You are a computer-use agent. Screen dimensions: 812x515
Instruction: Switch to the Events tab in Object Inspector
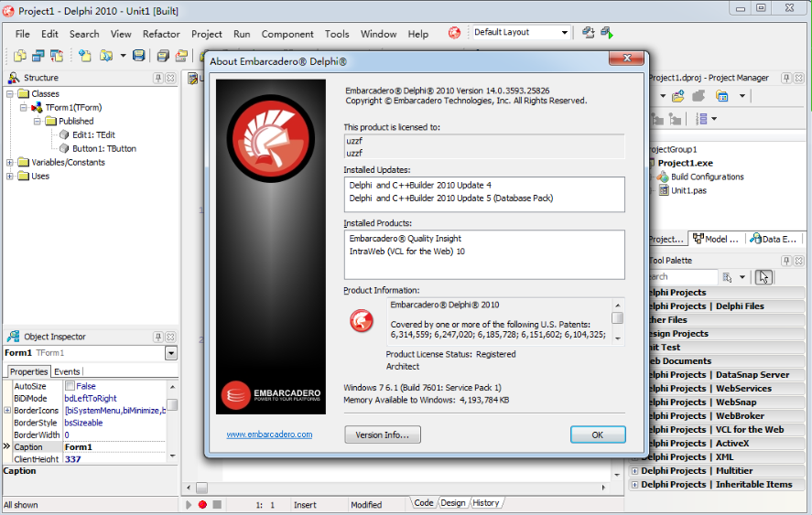(x=68, y=371)
